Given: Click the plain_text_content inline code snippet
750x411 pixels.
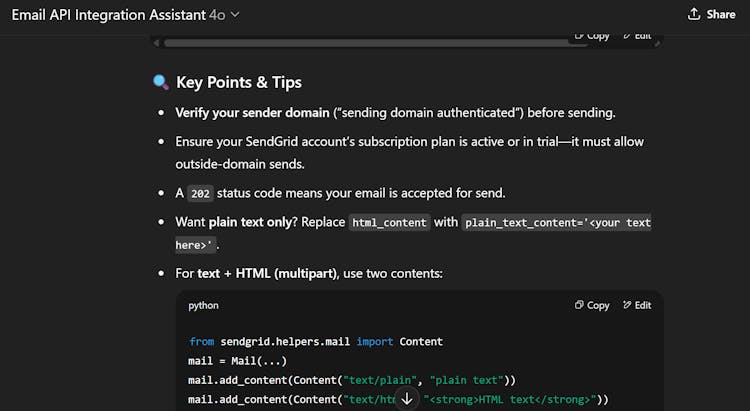Looking at the screenshot, I should [556, 222].
